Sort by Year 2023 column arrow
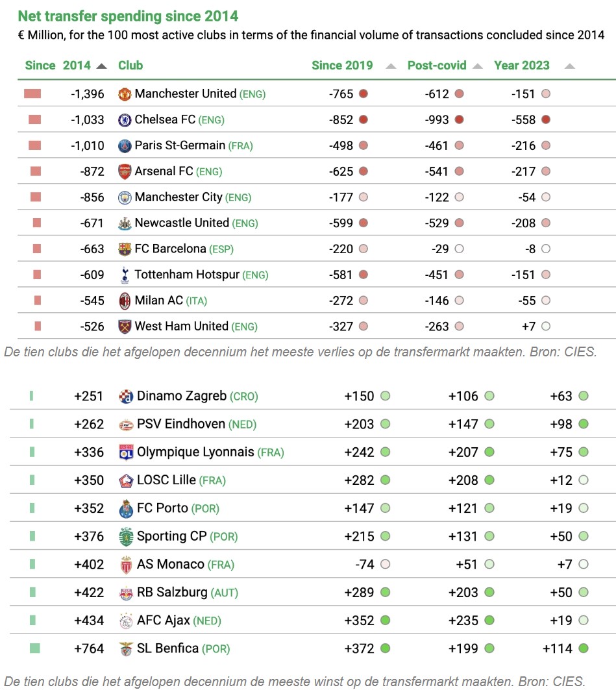The height and width of the screenshot is (690, 616). [570, 66]
